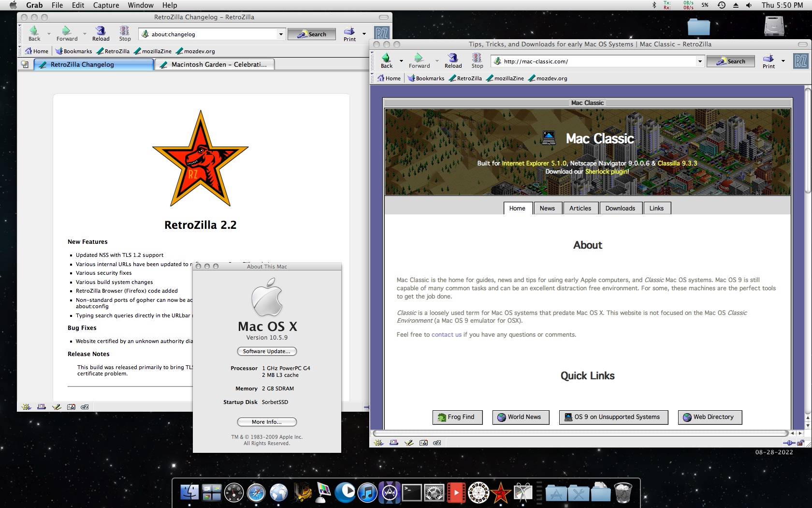
Task: Switch to Macintosh Garden tab
Action: (214, 64)
